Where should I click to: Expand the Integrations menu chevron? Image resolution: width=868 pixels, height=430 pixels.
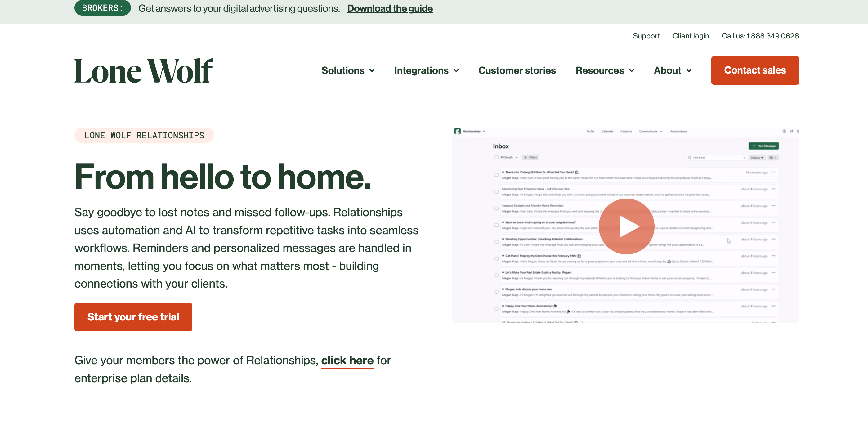point(456,71)
